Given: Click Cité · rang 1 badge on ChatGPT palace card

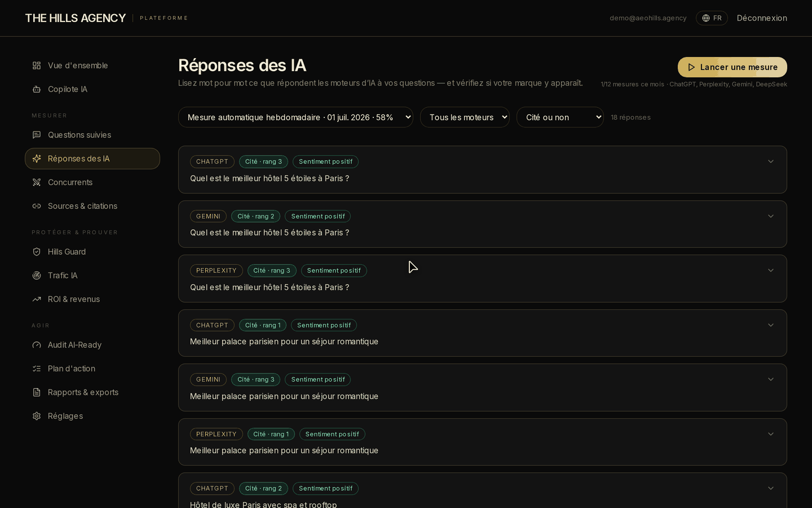Looking at the screenshot, I should (263, 325).
